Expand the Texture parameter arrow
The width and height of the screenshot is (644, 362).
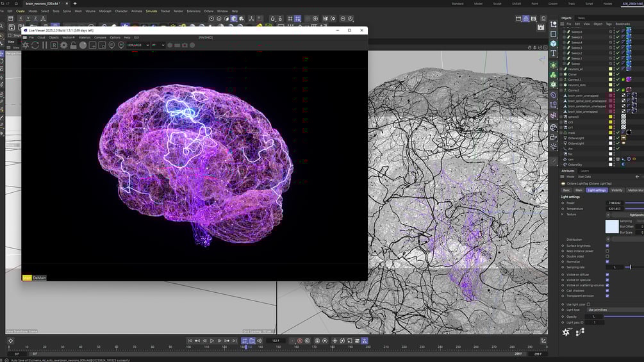562,215
